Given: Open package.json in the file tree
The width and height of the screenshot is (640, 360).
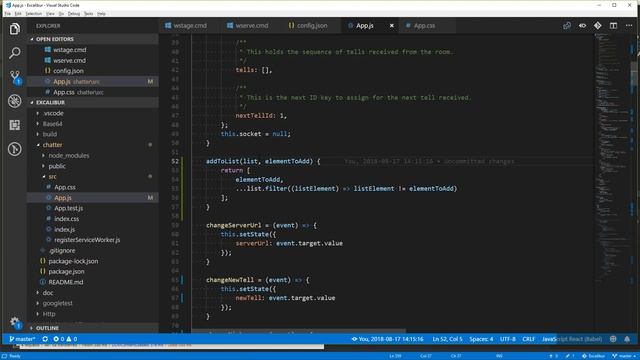Looking at the screenshot, I should (93, 271).
